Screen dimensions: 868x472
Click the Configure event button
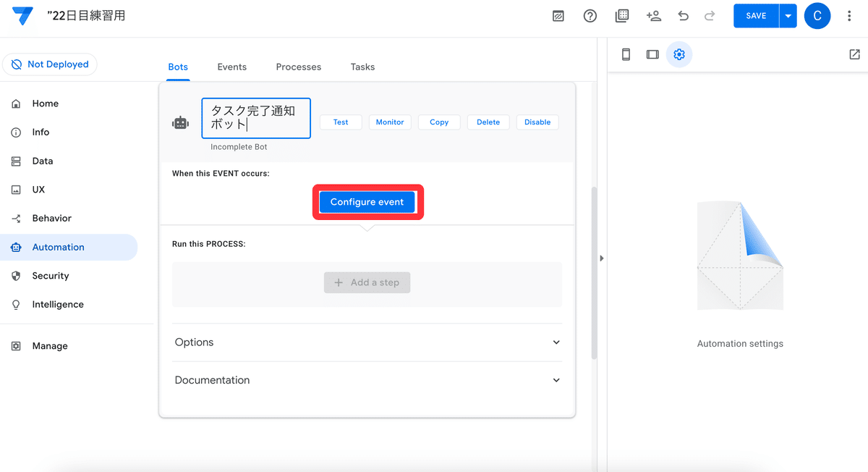[367, 202]
